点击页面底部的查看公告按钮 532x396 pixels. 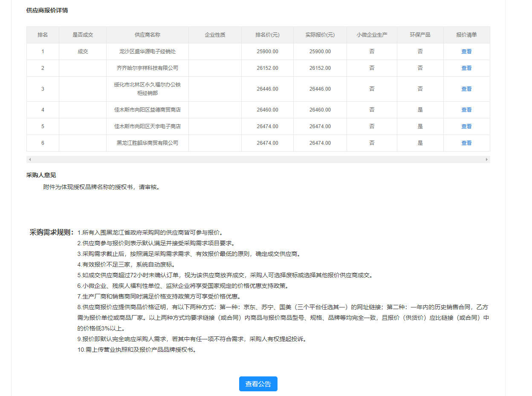[x=258, y=384]
